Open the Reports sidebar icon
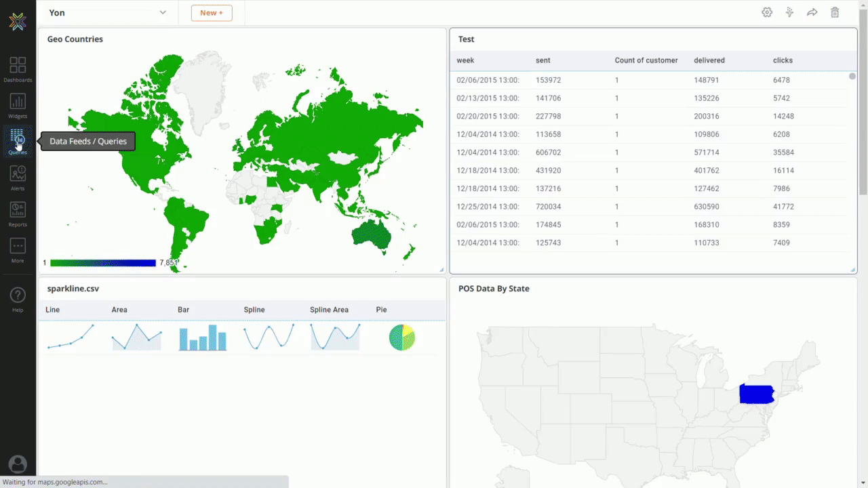 click(x=18, y=211)
